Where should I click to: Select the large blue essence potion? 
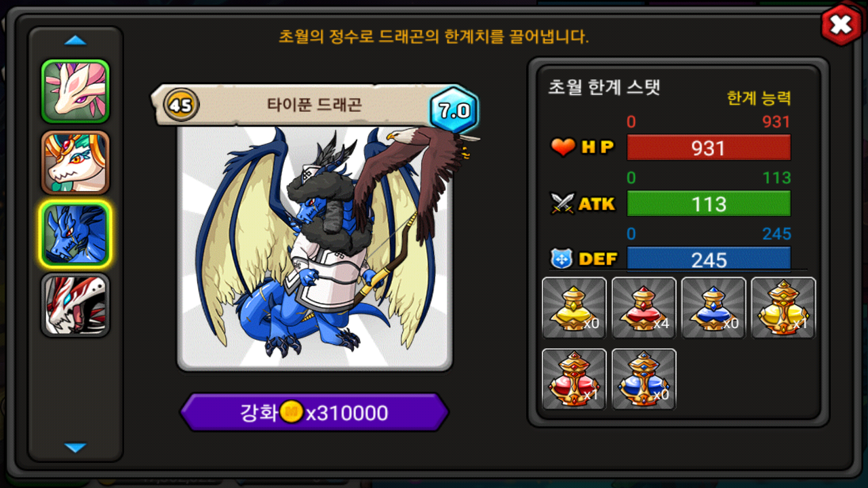tap(644, 379)
